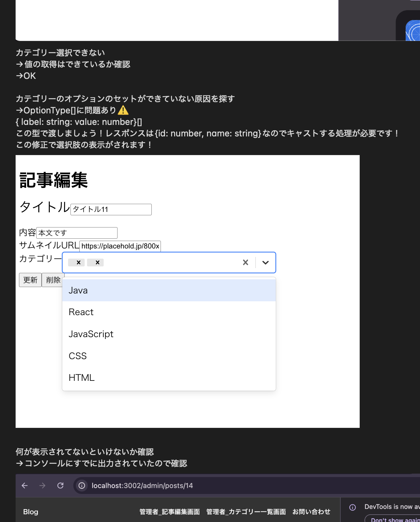The image size is (420, 522).
Task: Focus the タイトル input field
Action: [x=111, y=210]
